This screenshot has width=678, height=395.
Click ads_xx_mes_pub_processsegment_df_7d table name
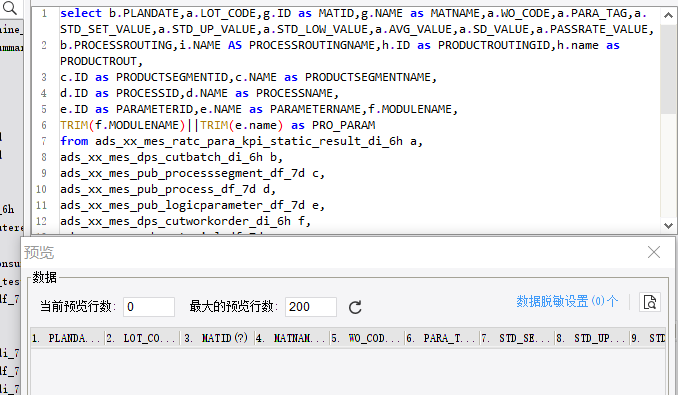(182, 173)
